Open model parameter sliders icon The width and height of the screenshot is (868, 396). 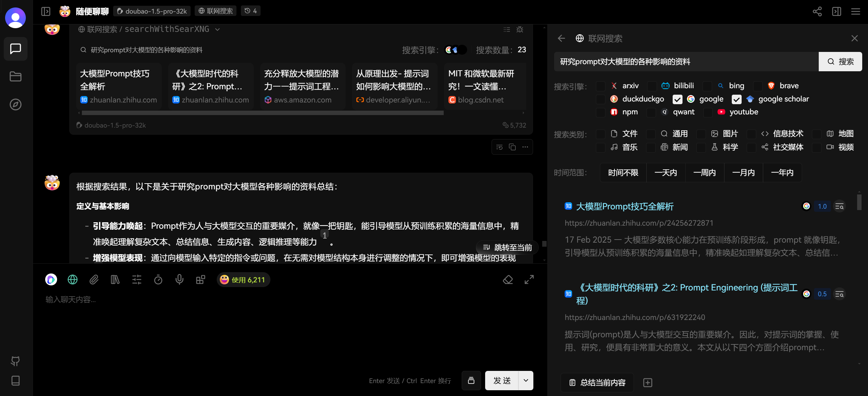point(137,280)
